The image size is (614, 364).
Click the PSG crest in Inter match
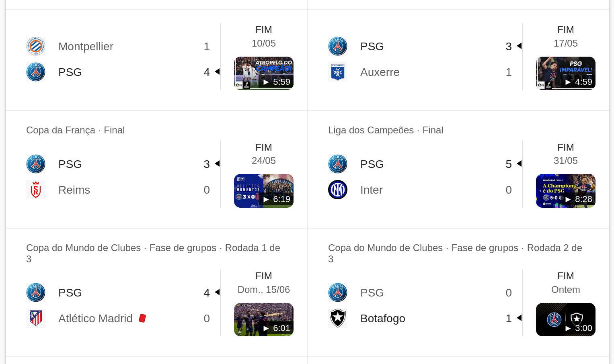point(338,164)
